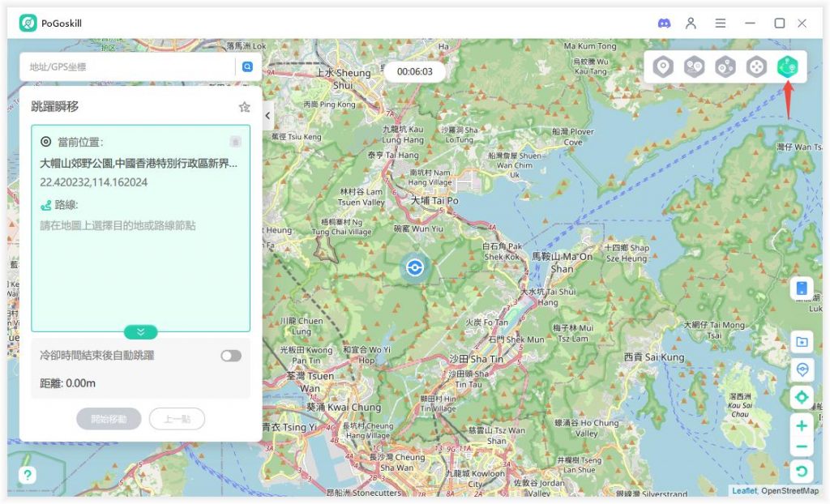Toggle auto jump after cooldown switch
The height and width of the screenshot is (504, 830).
coord(231,356)
